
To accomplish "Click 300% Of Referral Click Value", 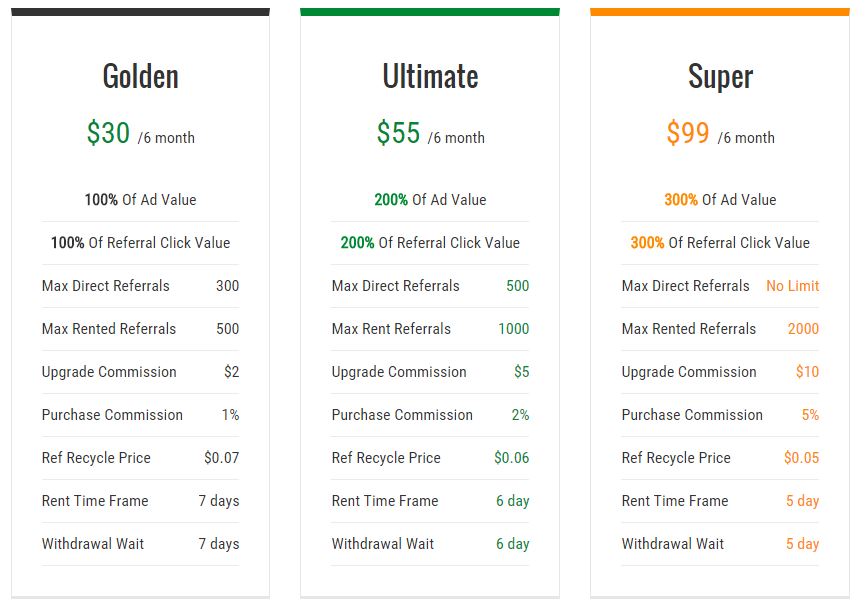I will (720, 243).
